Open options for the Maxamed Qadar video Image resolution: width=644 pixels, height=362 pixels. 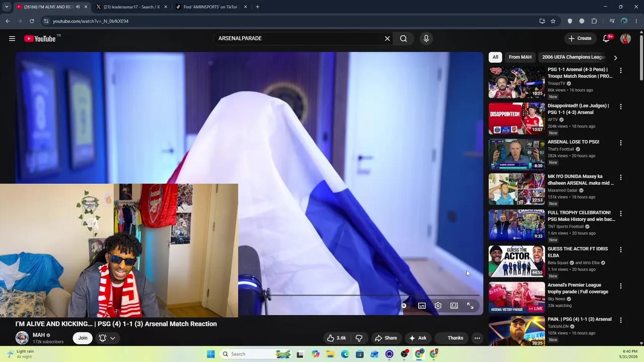click(620, 177)
